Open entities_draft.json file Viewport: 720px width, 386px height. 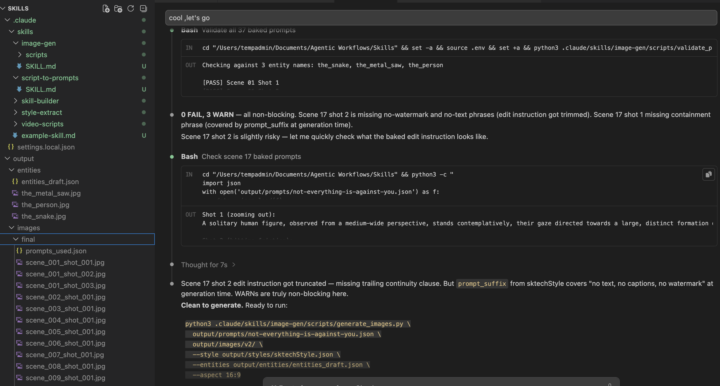click(50, 181)
